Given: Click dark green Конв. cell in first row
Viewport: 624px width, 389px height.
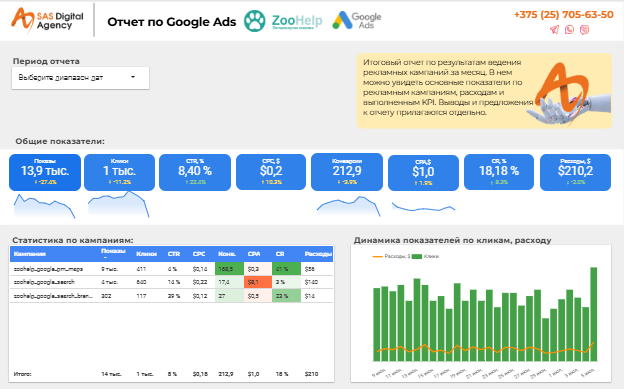Looking at the screenshot, I should click(x=229, y=269).
